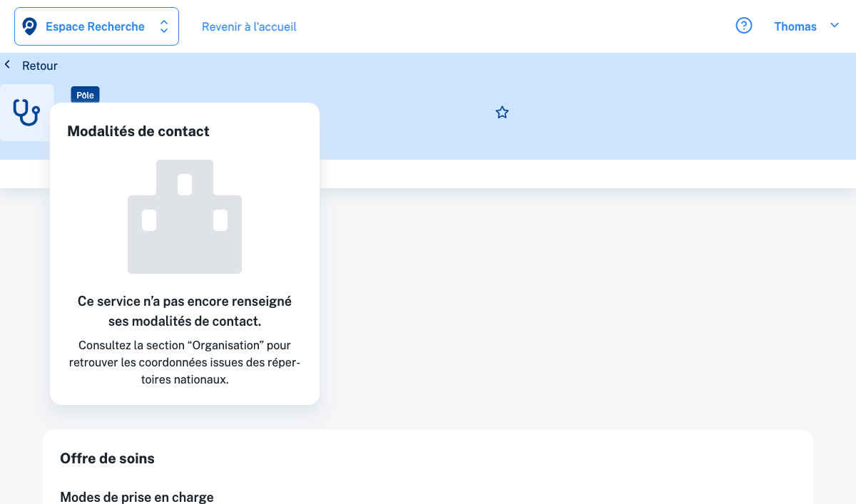Click the white strip below the blue header
The height and width of the screenshot is (504, 856).
[x=571, y=173]
